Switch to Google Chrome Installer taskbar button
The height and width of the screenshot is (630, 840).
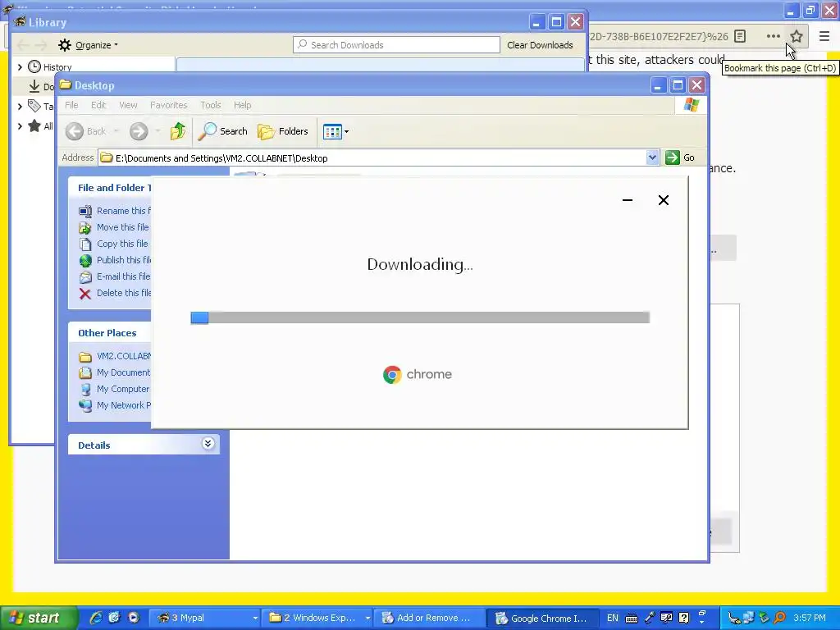pos(542,619)
